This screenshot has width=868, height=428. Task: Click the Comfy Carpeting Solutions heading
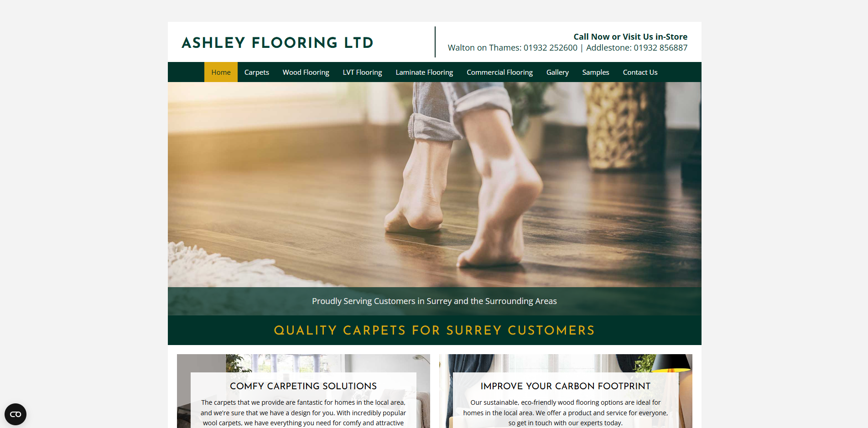303,386
